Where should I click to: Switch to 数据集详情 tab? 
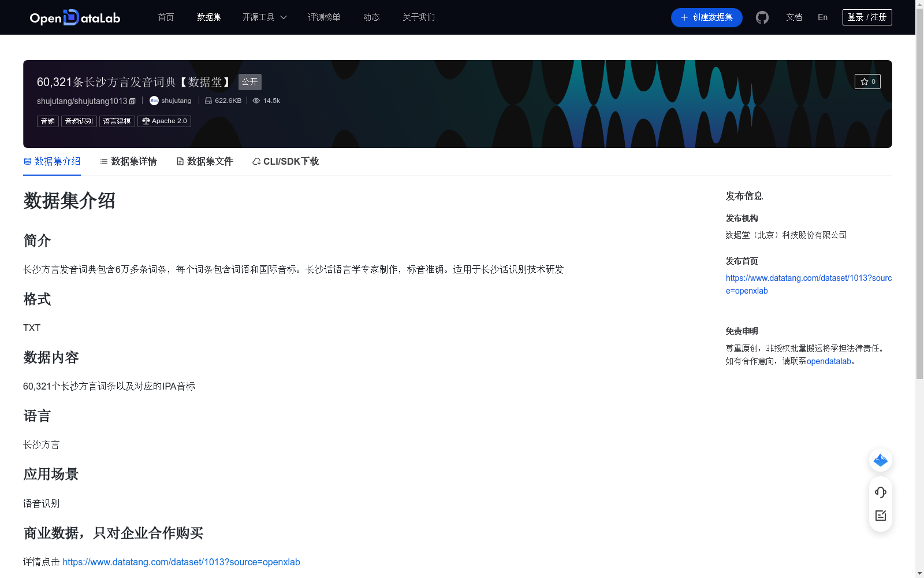128,162
